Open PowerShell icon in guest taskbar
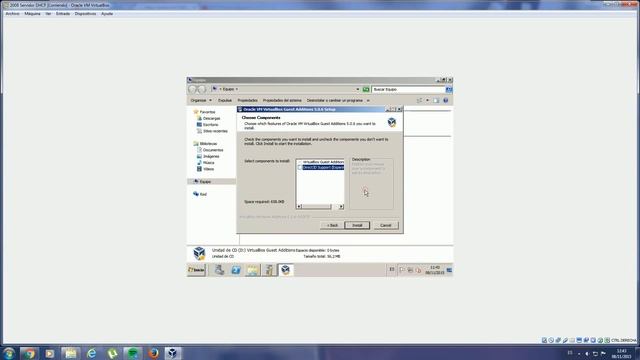This screenshot has width=640, height=360. click(236, 270)
